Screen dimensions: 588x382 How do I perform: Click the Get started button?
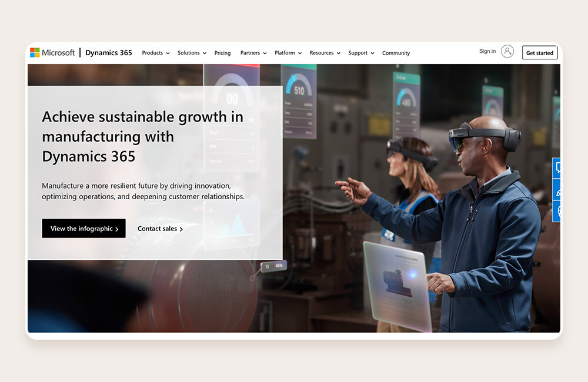(x=540, y=53)
